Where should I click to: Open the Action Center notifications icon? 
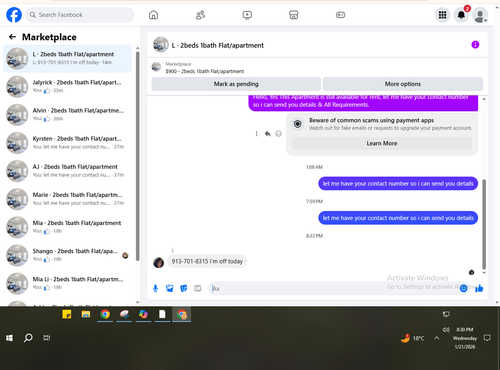tap(487, 338)
